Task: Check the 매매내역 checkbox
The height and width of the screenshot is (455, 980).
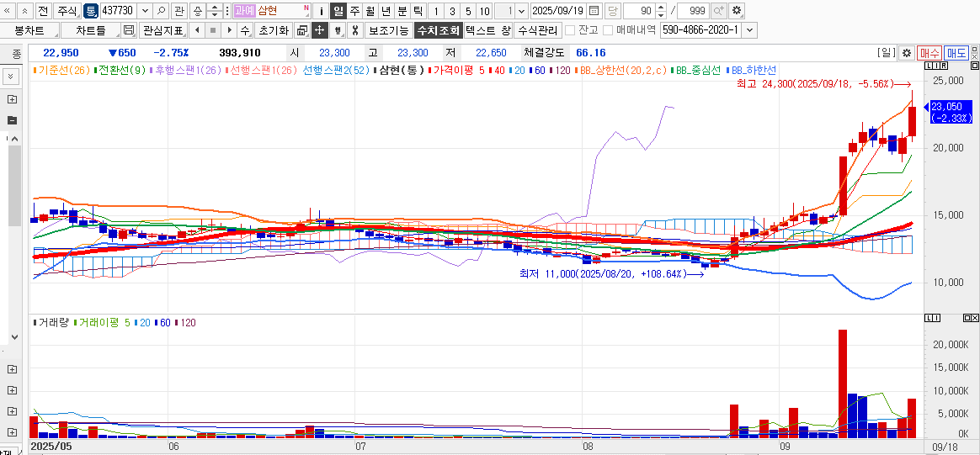Action: point(608,30)
